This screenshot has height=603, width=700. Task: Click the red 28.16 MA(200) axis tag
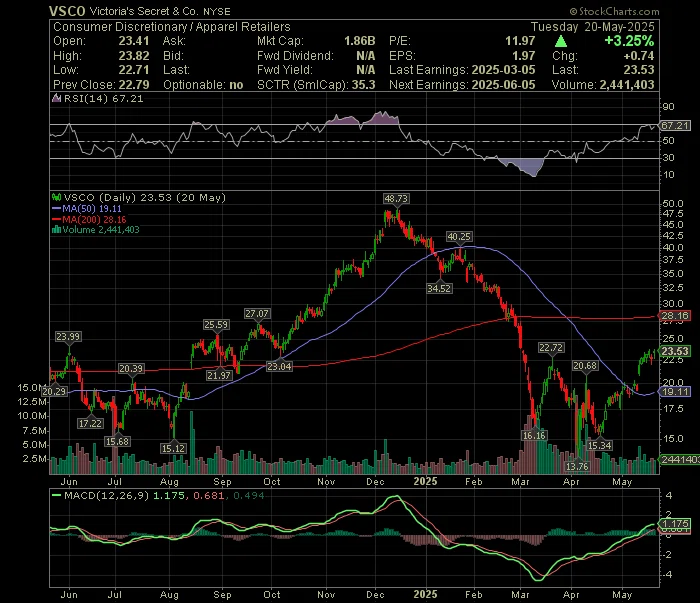pos(675,316)
